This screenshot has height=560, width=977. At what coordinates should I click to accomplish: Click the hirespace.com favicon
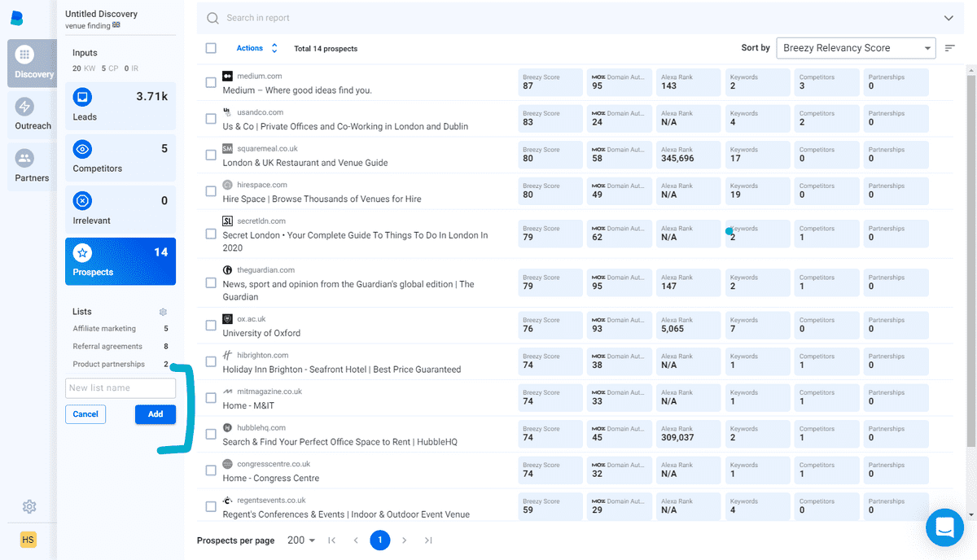click(x=228, y=185)
